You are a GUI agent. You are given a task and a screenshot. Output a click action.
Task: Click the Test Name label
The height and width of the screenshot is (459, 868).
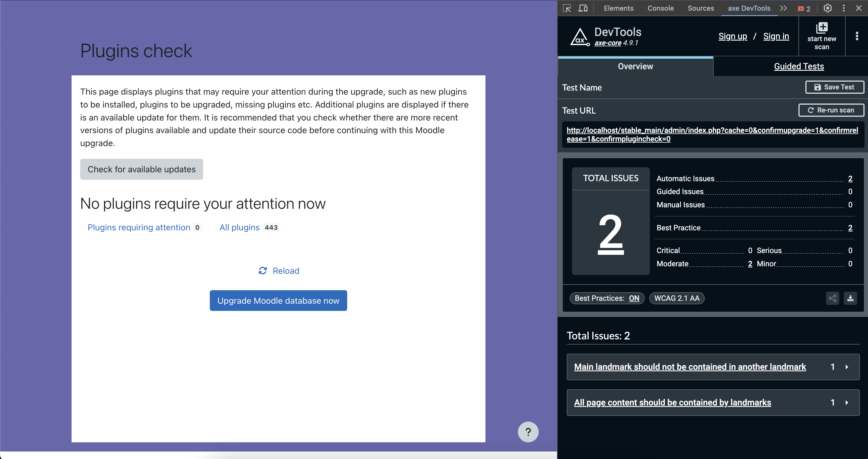point(582,87)
